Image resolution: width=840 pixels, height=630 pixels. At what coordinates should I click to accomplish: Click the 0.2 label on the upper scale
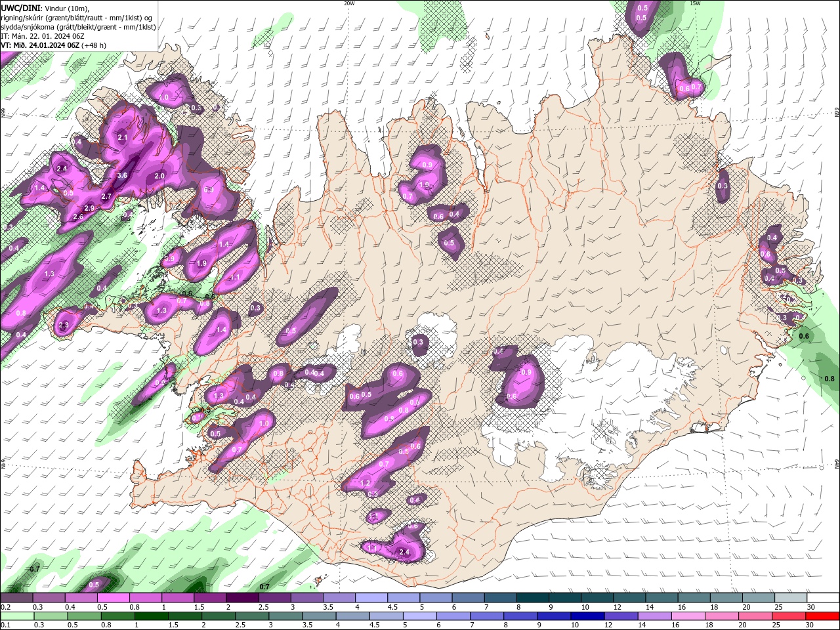coord(5,607)
